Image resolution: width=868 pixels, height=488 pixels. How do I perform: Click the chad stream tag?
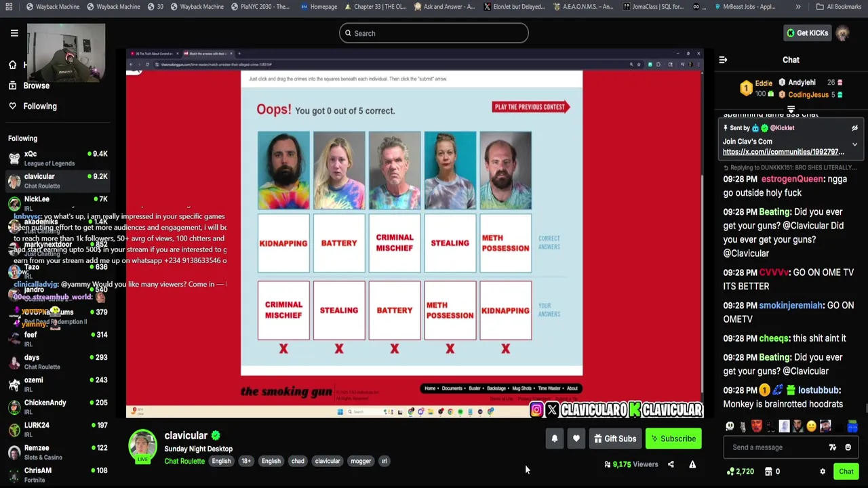pos(298,461)
